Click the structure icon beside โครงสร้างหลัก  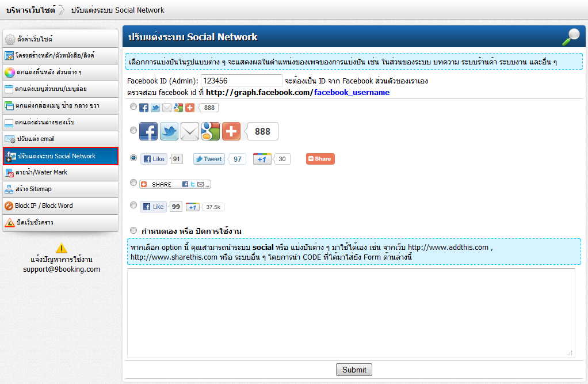[9, 56]
